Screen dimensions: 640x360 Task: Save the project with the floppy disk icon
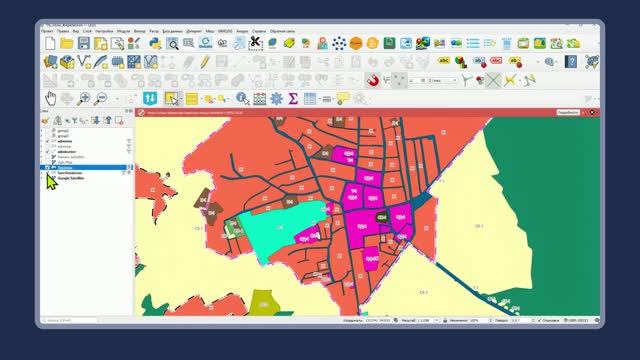[84, 43]
